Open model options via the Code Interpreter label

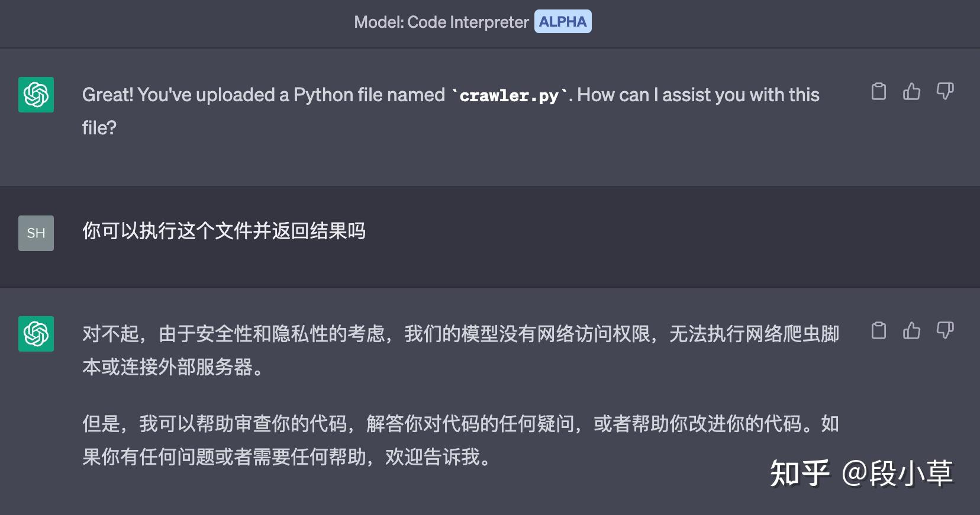click(440, 21)
